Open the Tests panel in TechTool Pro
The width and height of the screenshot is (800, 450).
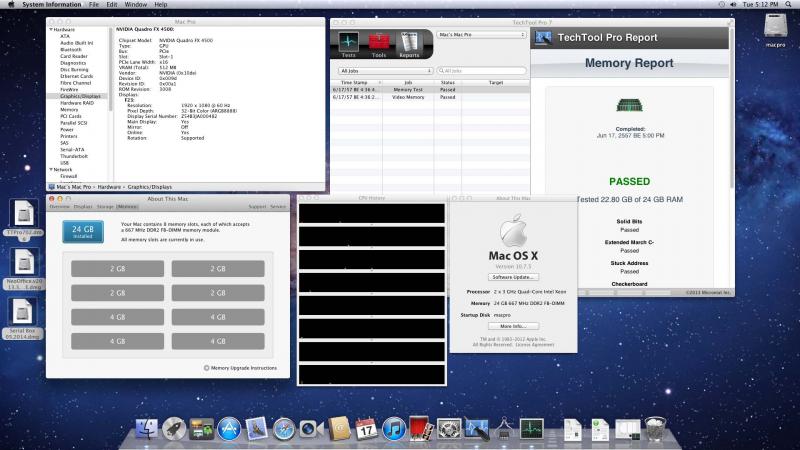[348, 43]
